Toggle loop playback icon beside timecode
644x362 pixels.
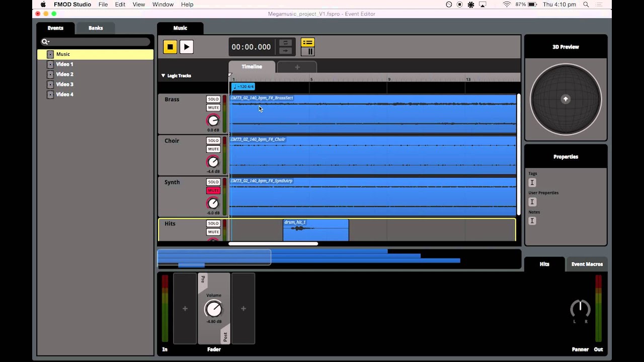(x=285, y=43)
